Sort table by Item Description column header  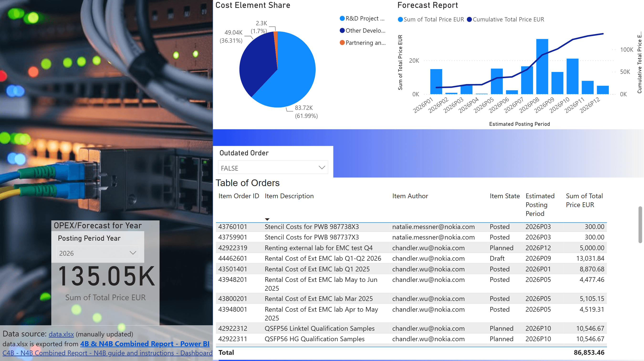tap(289, 196)
